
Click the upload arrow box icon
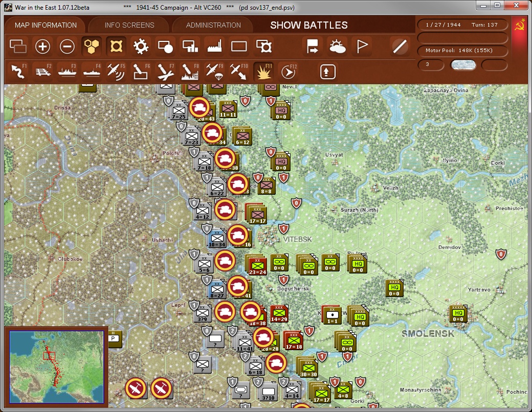pyautogui.click(x=327, y=72)
